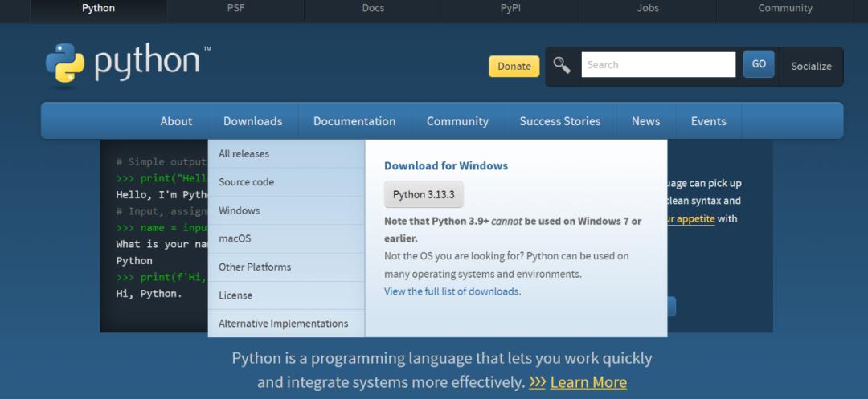
Task: Click the Python 3.13.3 download button
Action: (424, 194)
